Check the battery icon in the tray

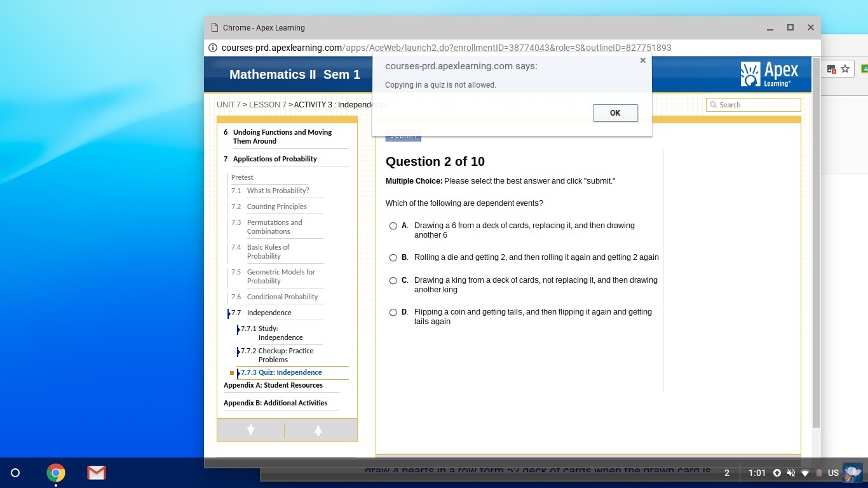pos(819,473)
